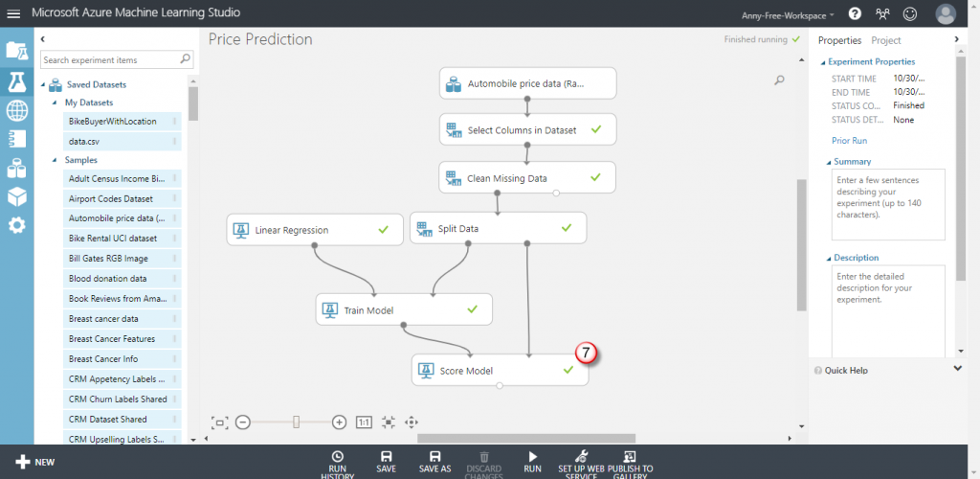Open the hamburger navigation menu

[13, 13]
